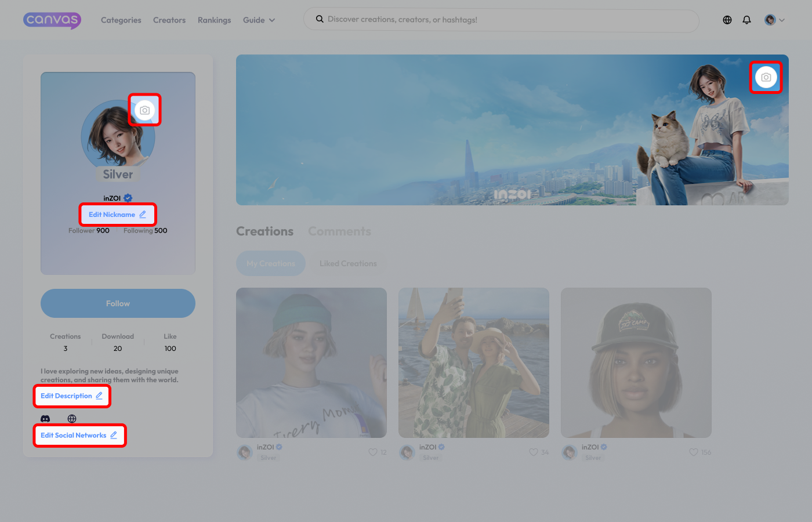The height and width of the screenshot is (522, 812).
Task: Open the first creation thumbnail
Action: 311,362
